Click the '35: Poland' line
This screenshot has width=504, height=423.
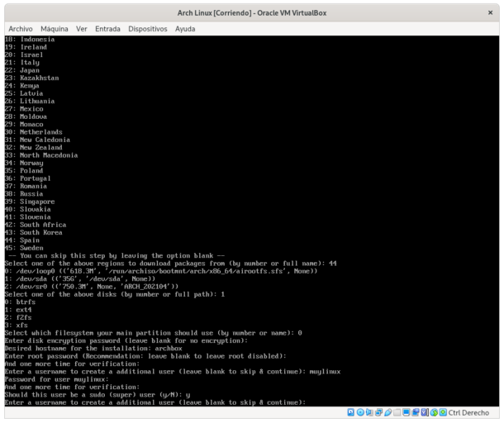(24, 171)
